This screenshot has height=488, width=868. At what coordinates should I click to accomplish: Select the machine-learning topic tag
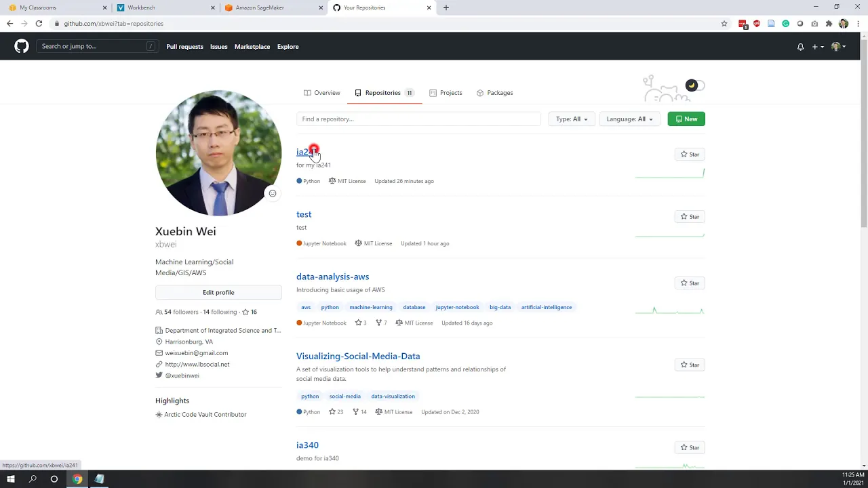click(x=371, y=307)
